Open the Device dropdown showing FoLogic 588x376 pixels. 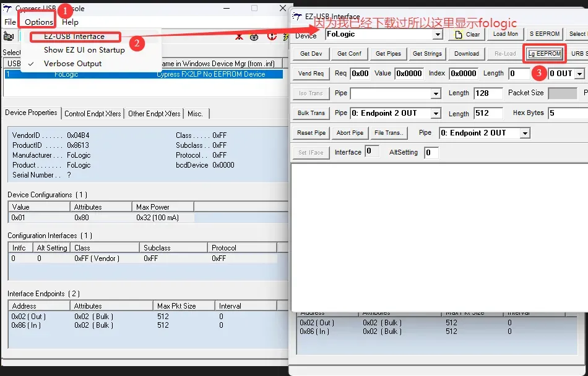(437, 35)
